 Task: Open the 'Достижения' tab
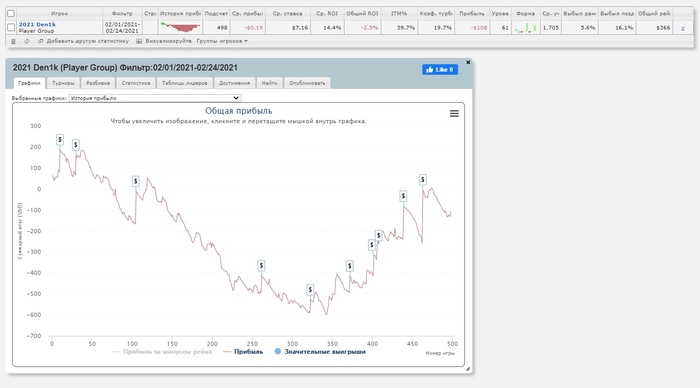pos(234,83)
